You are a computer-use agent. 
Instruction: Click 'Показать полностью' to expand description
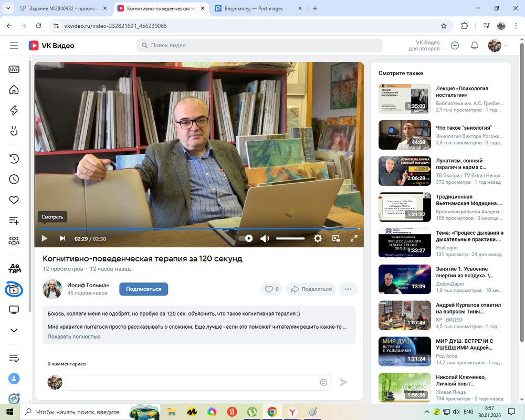(x=74, y=337)
